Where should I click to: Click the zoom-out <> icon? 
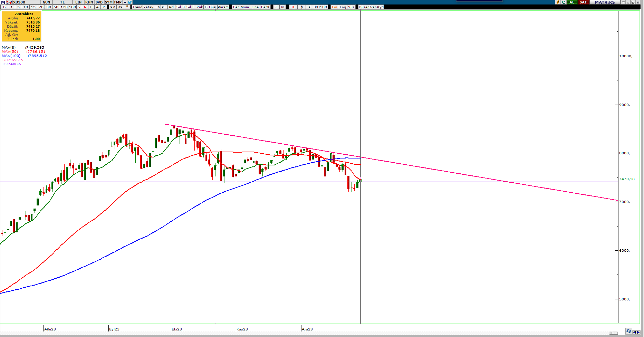[x=120, y=7]
